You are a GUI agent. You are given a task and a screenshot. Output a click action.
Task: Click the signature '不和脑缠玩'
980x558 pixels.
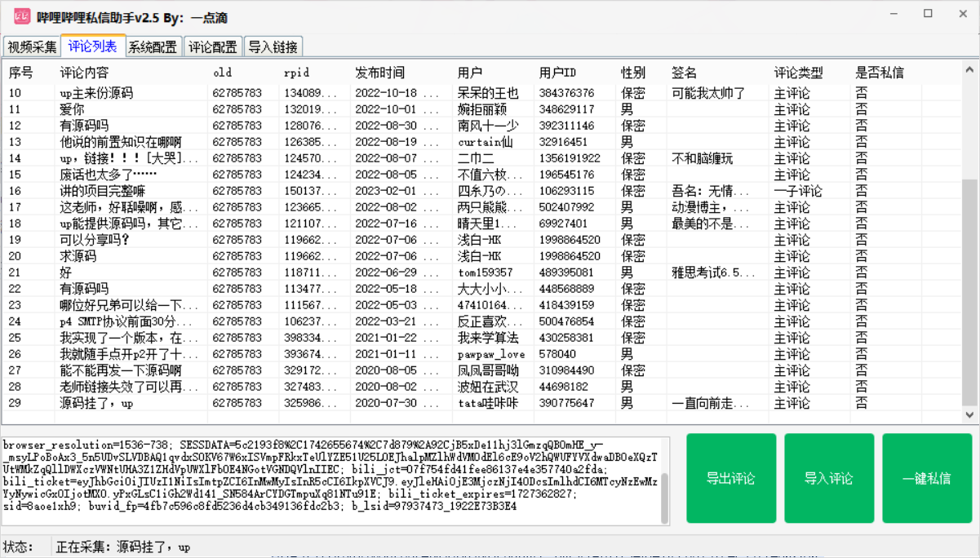[703, 158]
